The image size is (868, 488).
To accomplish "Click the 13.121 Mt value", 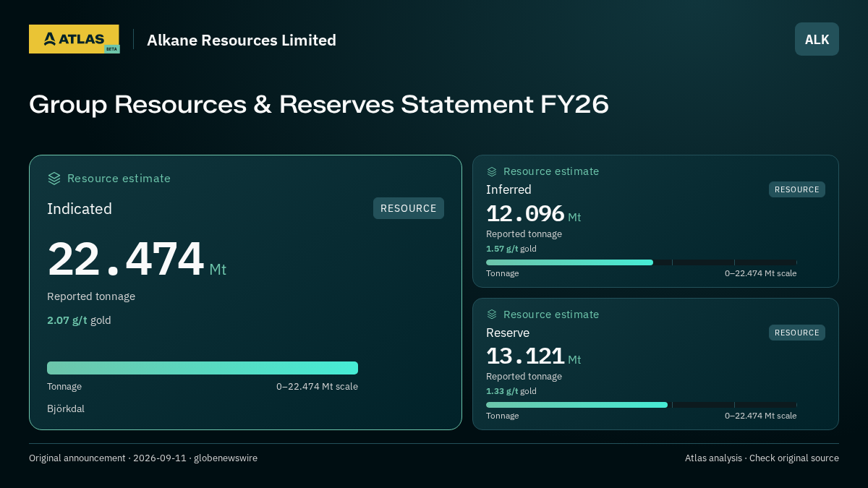I will coord(533,356).
